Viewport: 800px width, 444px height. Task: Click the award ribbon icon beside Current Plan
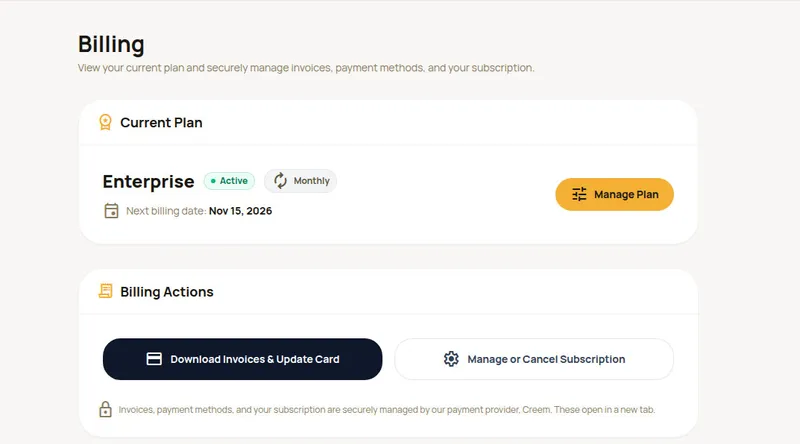pyautogui.click(x=105, y=122)
